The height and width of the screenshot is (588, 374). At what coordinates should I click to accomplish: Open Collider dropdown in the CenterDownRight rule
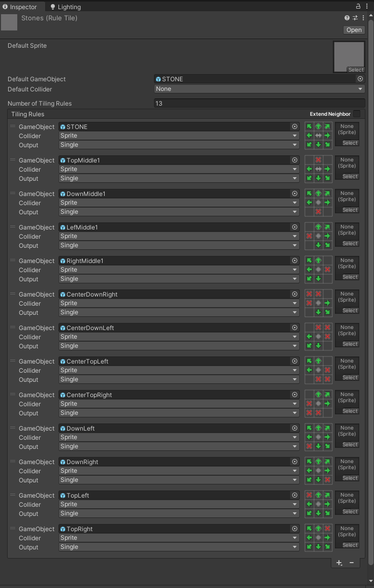click(x=179, y=303)
